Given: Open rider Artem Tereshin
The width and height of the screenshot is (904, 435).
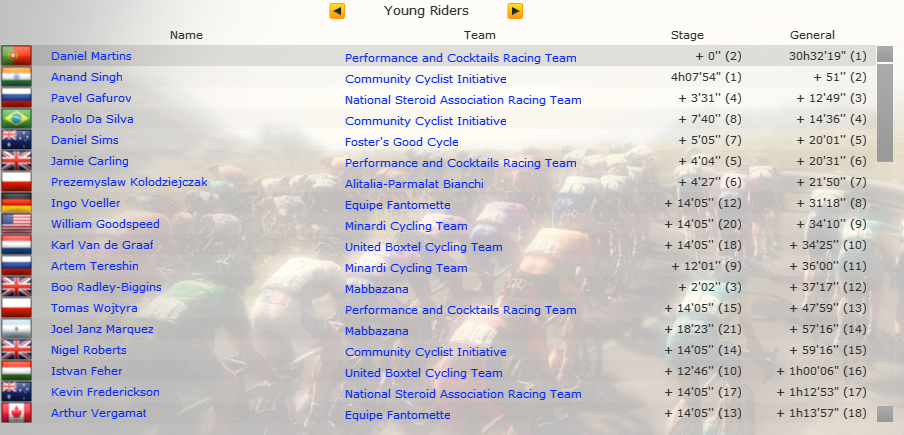Looking at the screenshot, I should [x=95, y=266].
